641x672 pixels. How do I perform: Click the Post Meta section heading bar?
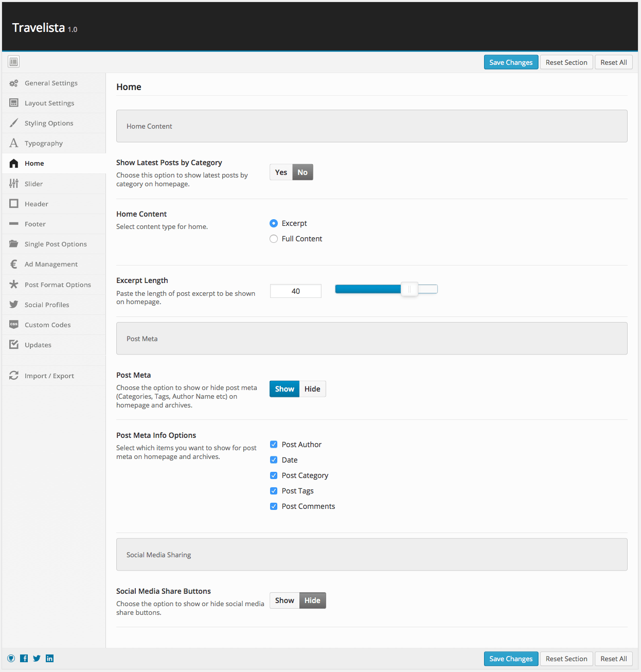click(x=372, y=339)
